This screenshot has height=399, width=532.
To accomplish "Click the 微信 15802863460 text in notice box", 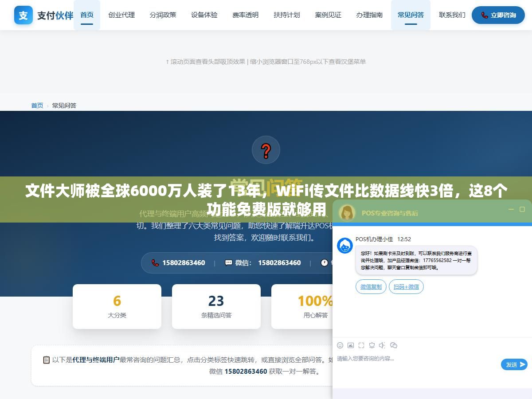I will point(238,372).
